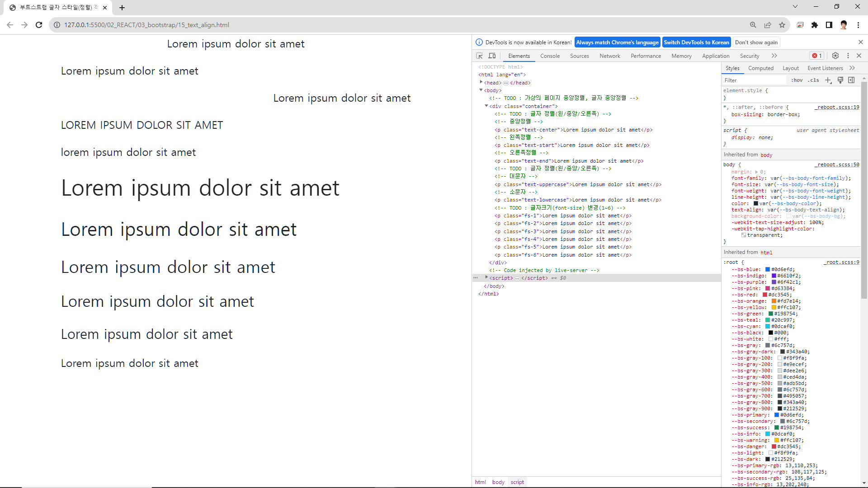Activate the inspect element picker icon

click(479, 56)
